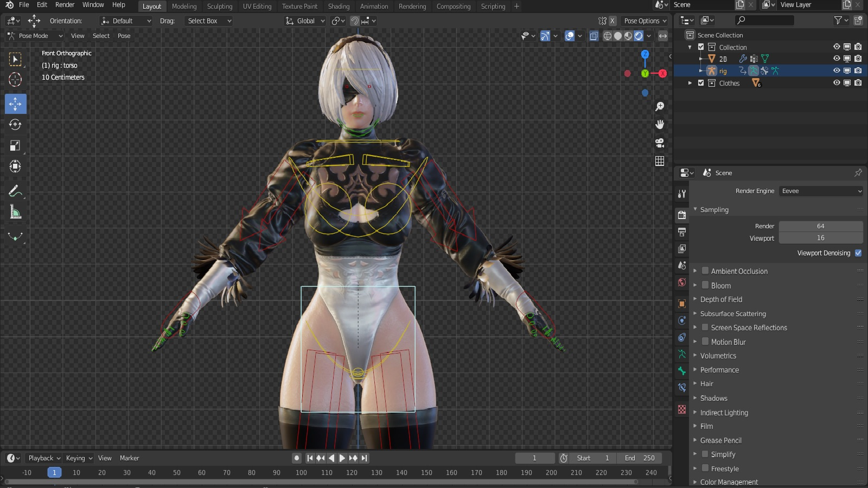Toggle X-ray display icon
The image size is (868, 488).
pos(594,36)
